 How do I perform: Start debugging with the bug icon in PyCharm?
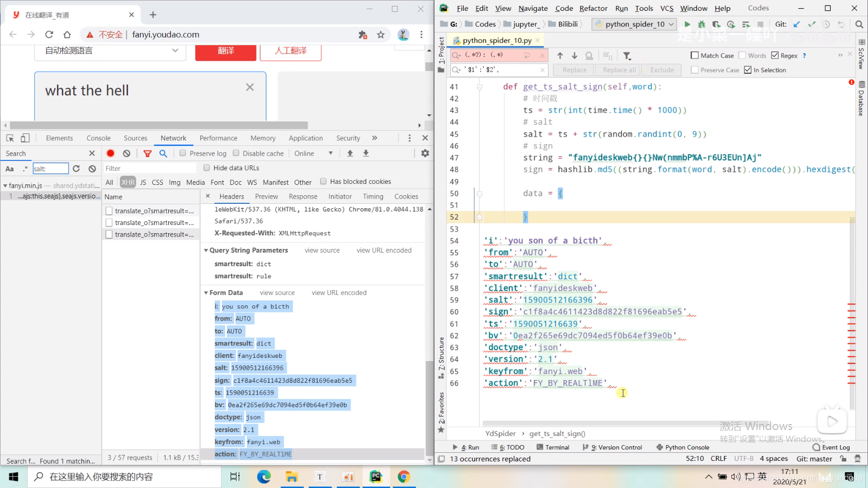(701, 24)
